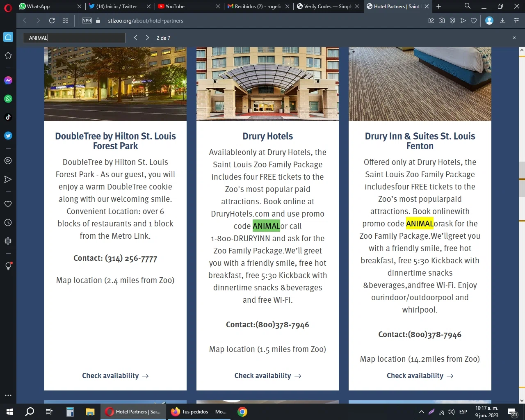Open sidebar settings gear

pos(8,241)
